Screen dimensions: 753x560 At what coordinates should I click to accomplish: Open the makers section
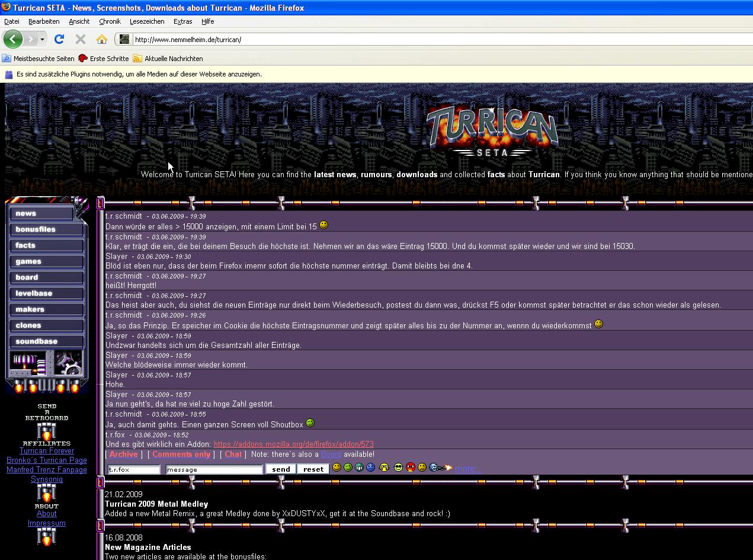coord(46,309)
